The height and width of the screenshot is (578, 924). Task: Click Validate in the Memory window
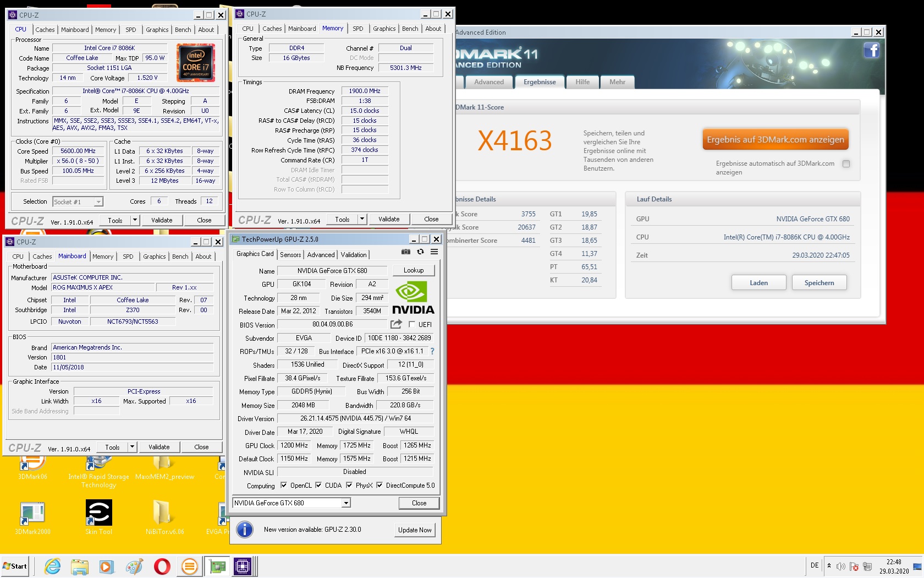(x=389, y=219)
